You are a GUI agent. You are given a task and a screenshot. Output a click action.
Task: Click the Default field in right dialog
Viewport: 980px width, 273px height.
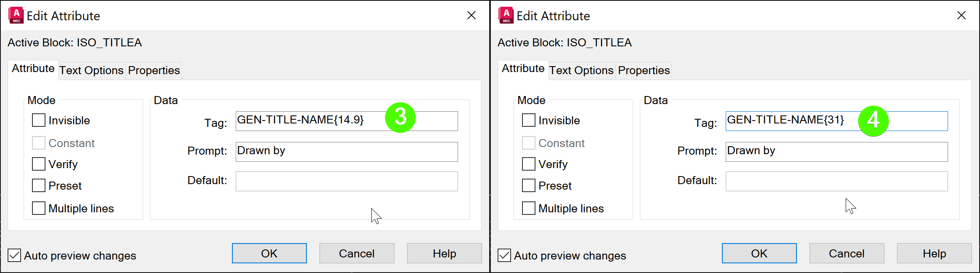836,182
